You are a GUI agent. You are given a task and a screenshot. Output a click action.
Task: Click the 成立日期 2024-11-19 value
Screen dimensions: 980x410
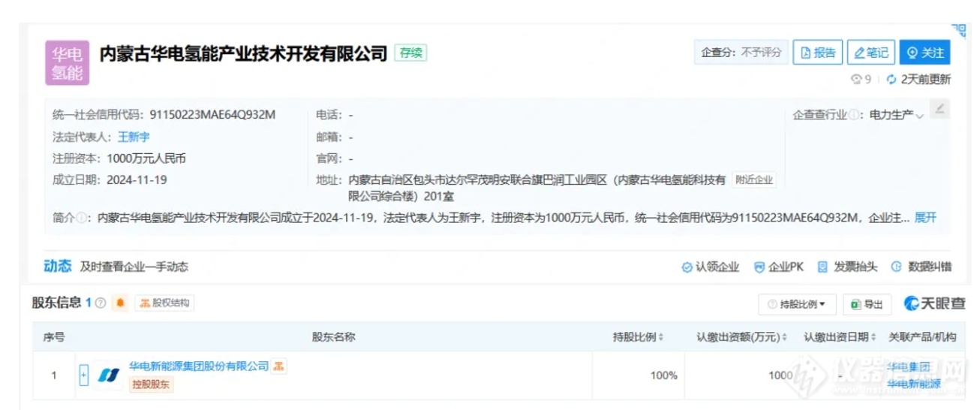click(137, 180)
